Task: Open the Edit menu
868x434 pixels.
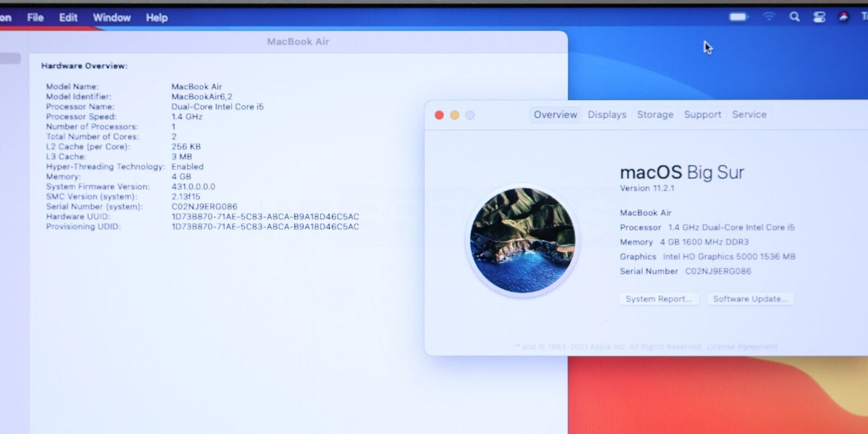Action: point(68,17)
